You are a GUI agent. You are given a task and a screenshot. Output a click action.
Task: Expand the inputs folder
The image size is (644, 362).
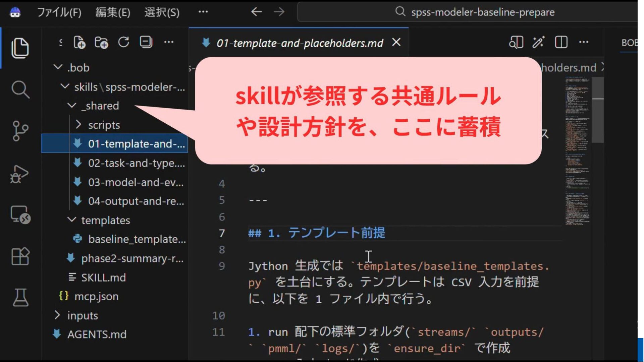point(57,315)
